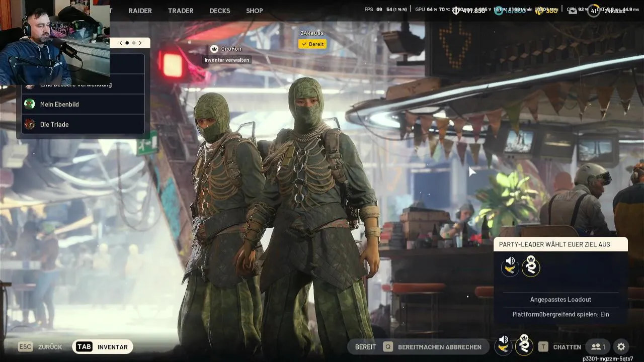Viewport: 644px width, 362px height.
Task: Click the Mein Ebenbild quest icon
Action: [30, 104]
